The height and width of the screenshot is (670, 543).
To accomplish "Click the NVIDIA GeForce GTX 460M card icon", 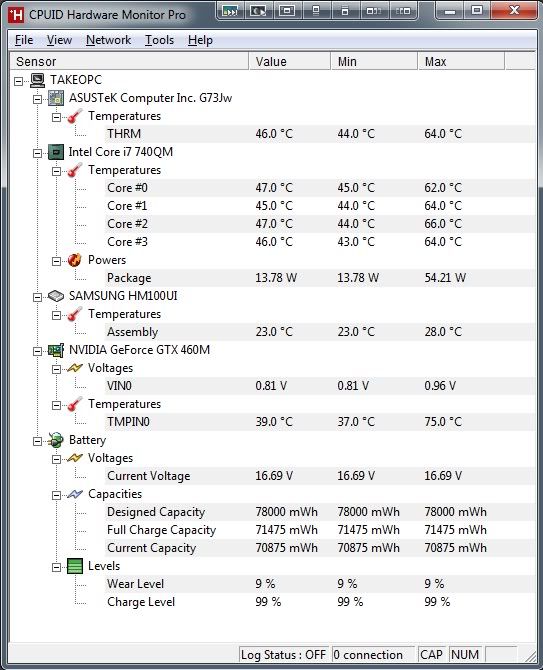I will [56, 350].
